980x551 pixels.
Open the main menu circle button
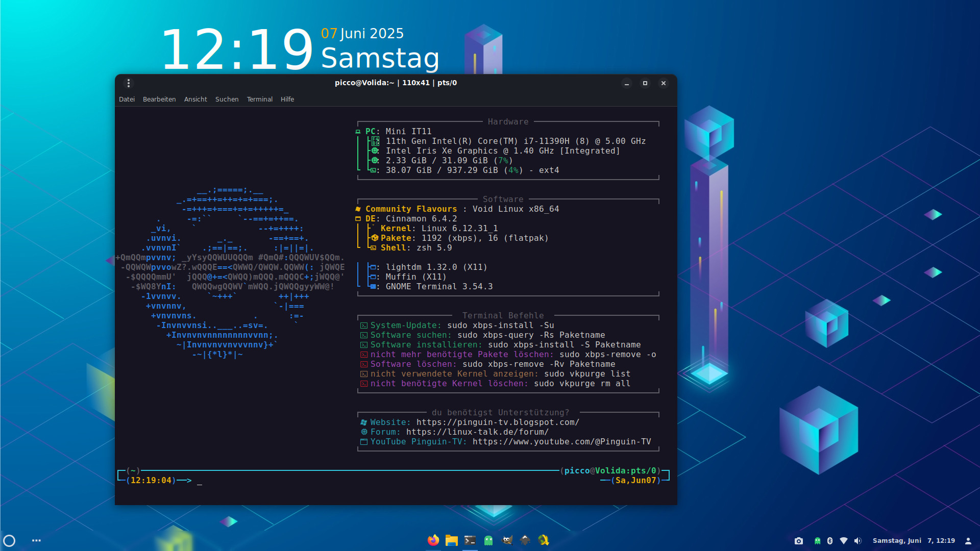(9, 541)
